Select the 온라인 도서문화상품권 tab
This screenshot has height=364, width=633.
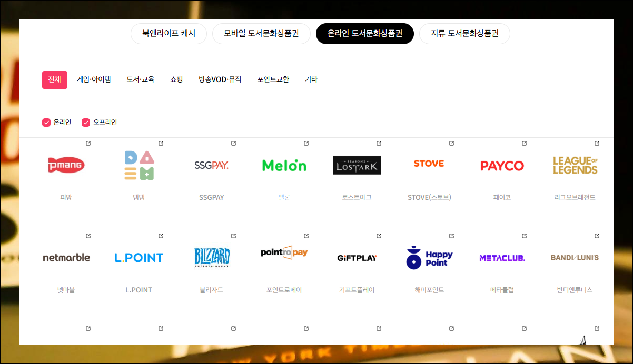point(365,34)
